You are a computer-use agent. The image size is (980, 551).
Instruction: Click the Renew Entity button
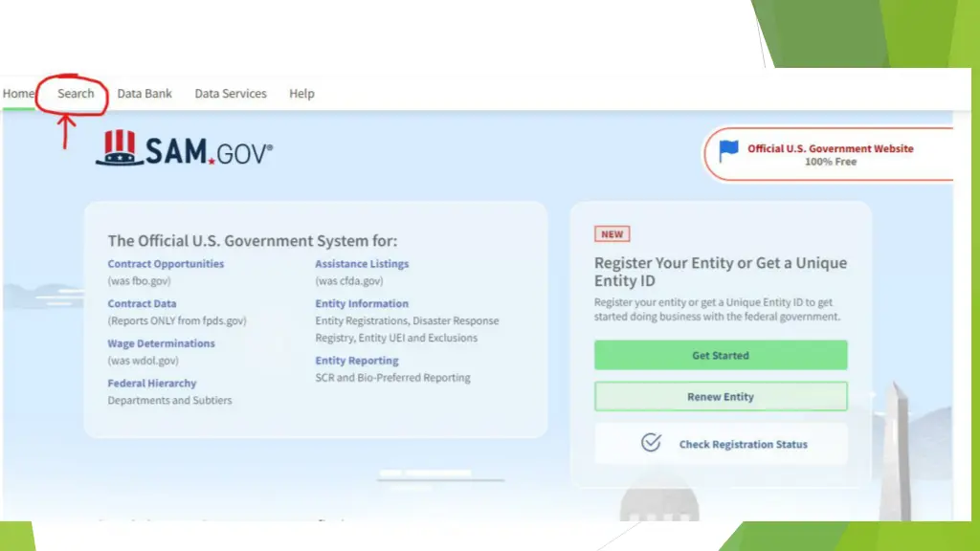point(721,396)
